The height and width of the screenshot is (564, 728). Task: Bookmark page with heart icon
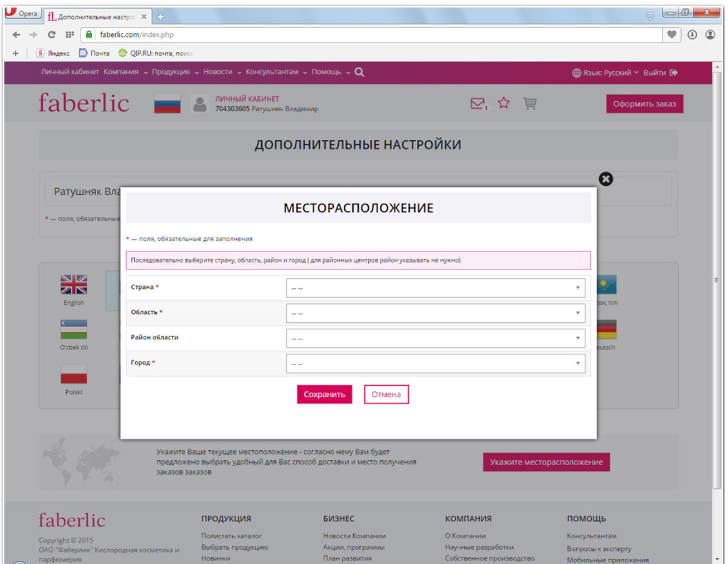pos(671,34)
